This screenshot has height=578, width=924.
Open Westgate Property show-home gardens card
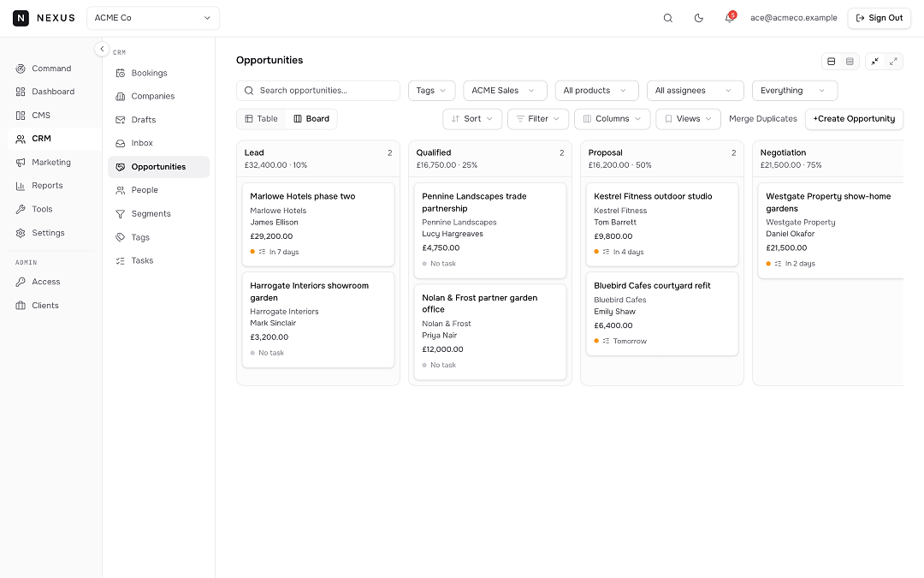coord(831,230)
